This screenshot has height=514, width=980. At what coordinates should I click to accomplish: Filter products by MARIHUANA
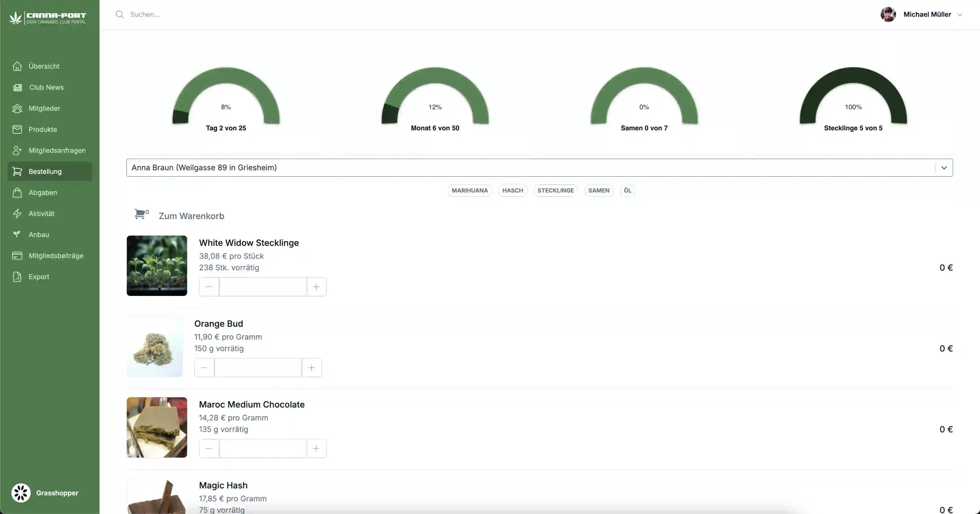(470, 191)
